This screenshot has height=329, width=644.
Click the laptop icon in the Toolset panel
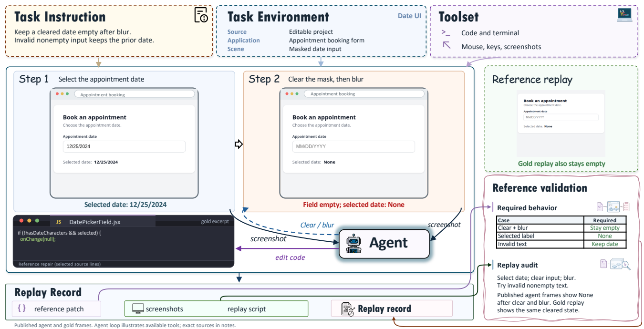point(624,15)
